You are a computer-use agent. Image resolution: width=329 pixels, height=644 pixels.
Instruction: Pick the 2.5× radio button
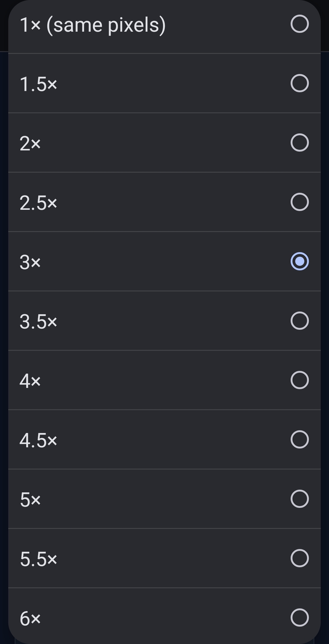(x=300, y=202)
